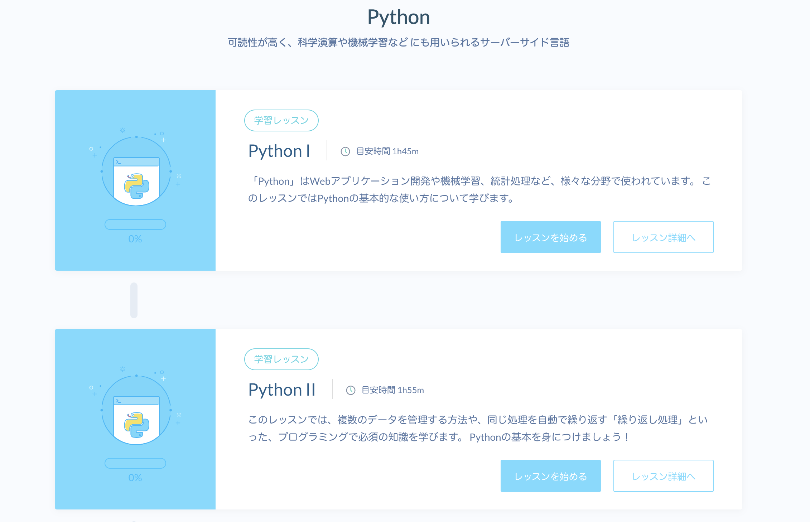Click the Python logo icon in Python II card
The height and width of the screenshot is (522, 810).
(135, 424)
